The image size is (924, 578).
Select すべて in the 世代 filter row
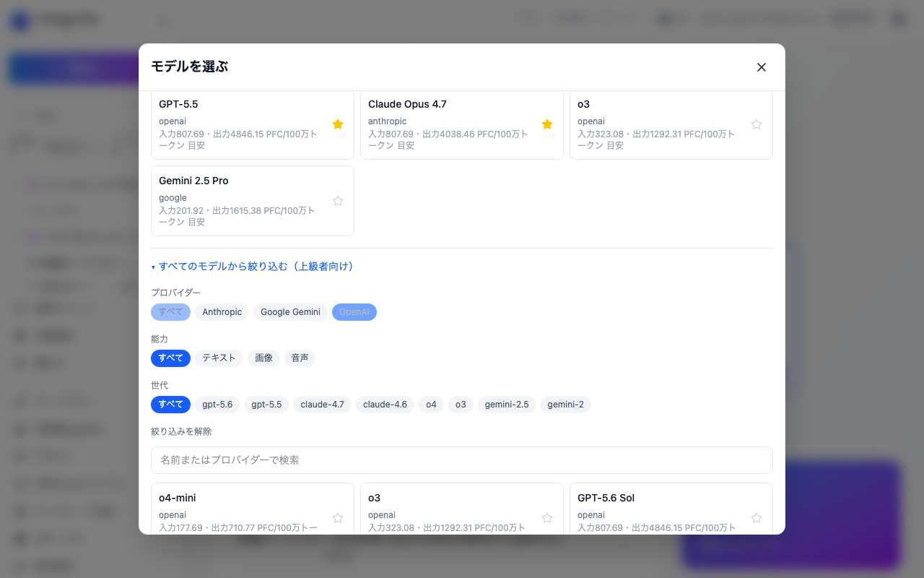pos(170,405)
